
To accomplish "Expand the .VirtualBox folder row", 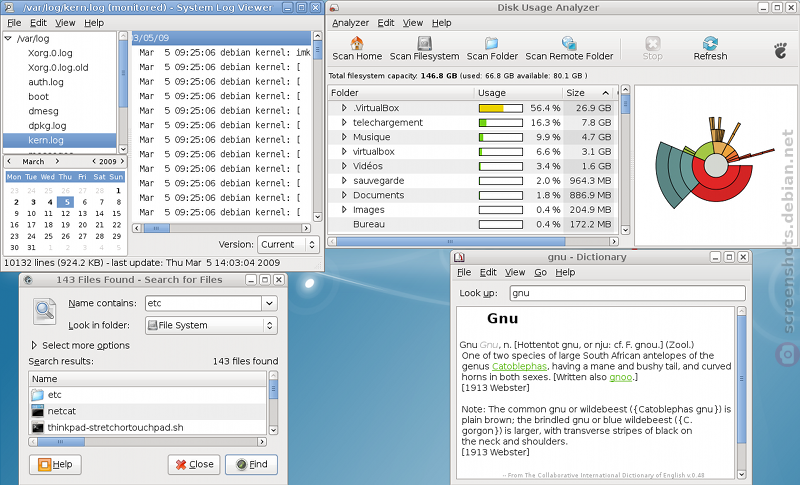I will click(344, 108).
